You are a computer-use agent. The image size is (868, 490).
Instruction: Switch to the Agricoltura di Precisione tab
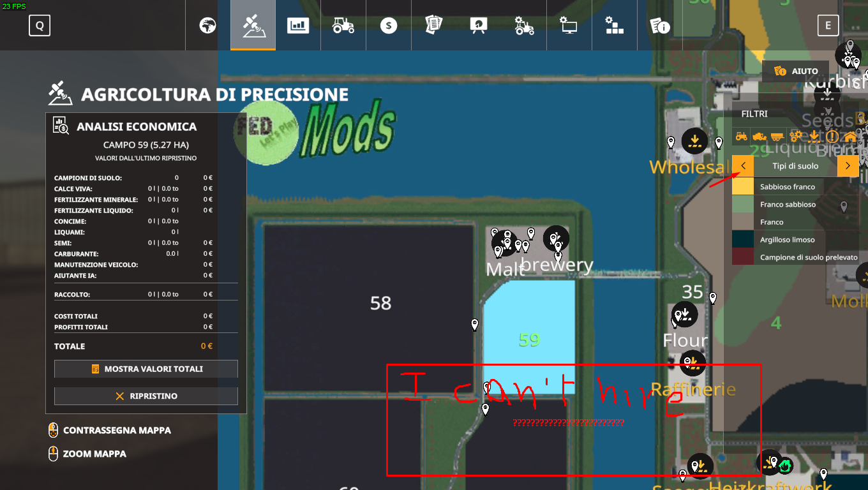[x=253, y=26]
